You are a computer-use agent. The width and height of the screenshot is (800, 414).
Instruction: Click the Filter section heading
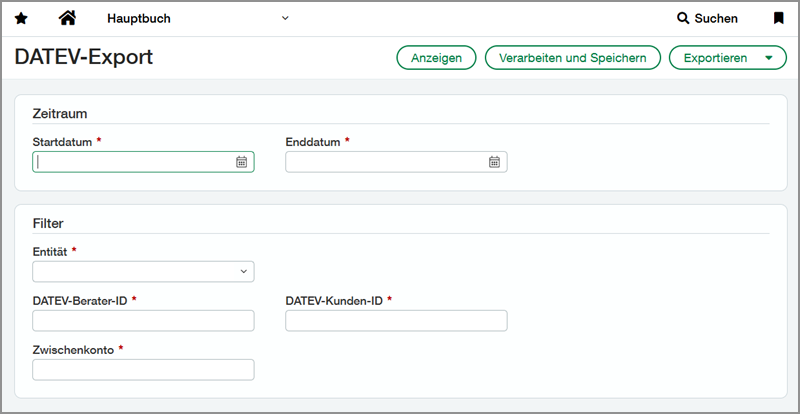pos(48,224)
